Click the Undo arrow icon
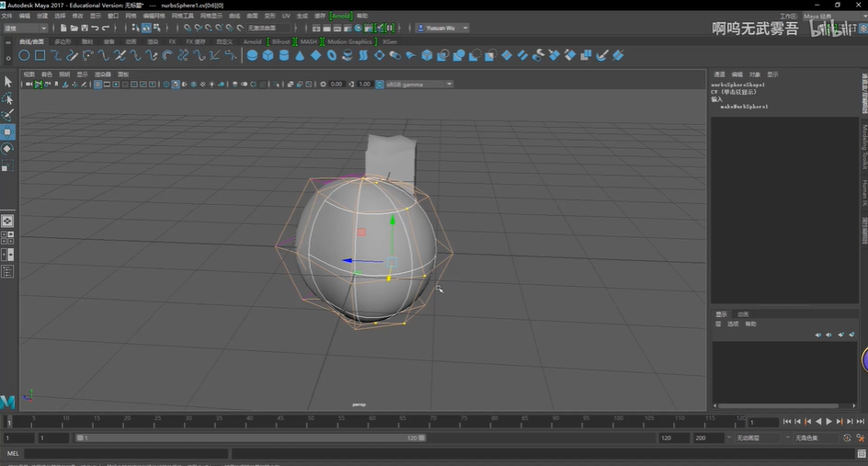This screenshot has height=466, width=868. 96,28
